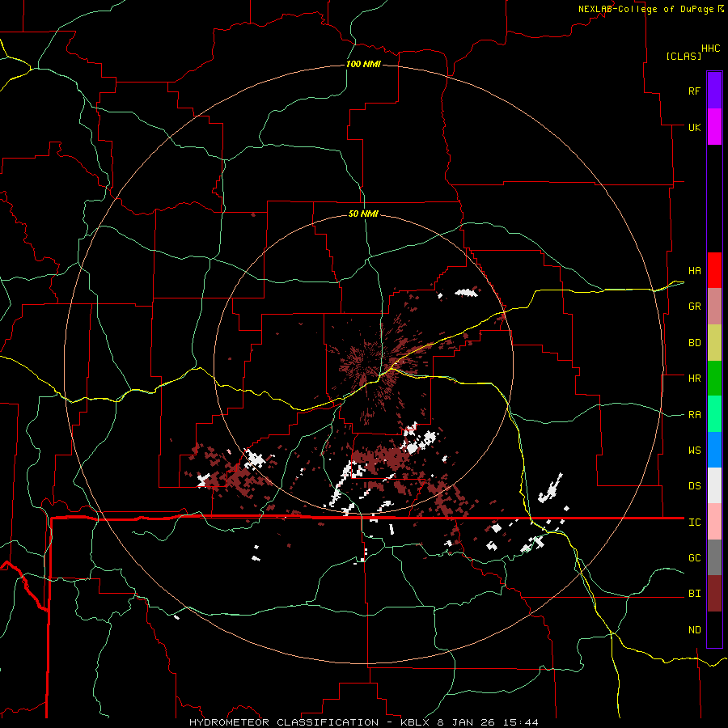Click the DS legend label

[x=694, y=486]
